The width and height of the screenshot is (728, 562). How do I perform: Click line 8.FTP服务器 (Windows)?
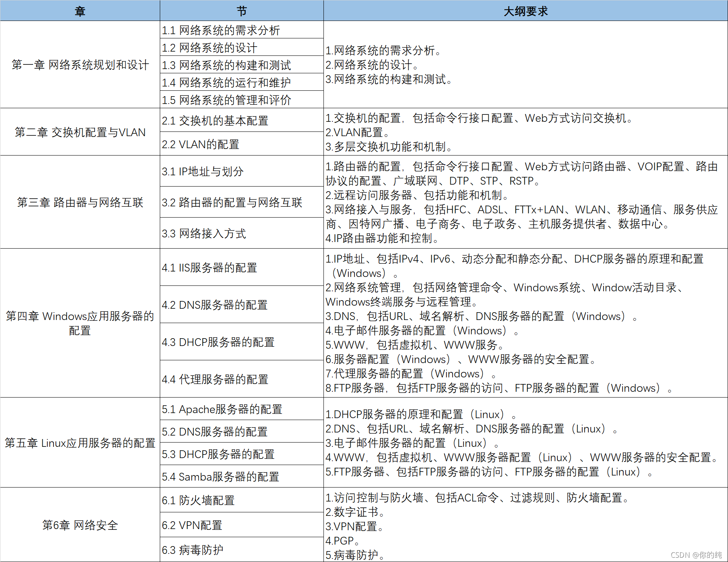(499, 388)
